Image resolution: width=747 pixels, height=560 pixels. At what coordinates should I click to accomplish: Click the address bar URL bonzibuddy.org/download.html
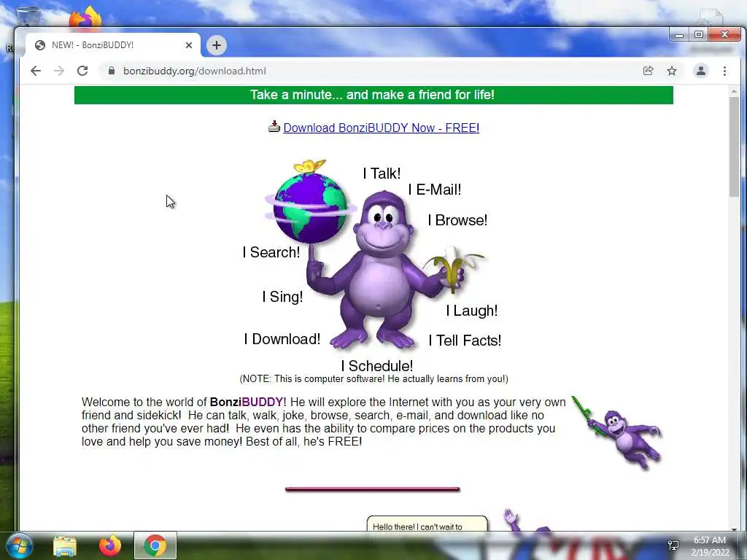coord(194,71)
